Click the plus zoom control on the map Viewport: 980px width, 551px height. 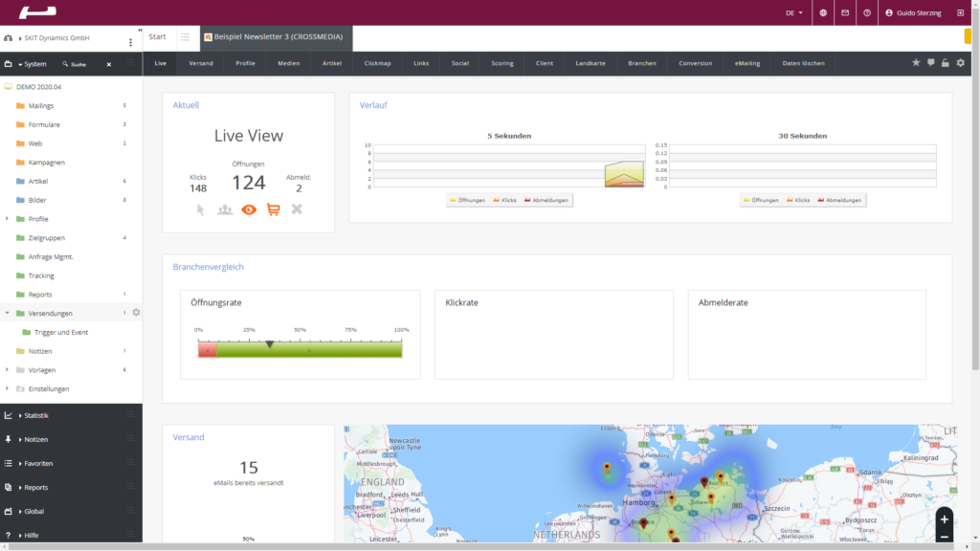click(x=945, y=518)
